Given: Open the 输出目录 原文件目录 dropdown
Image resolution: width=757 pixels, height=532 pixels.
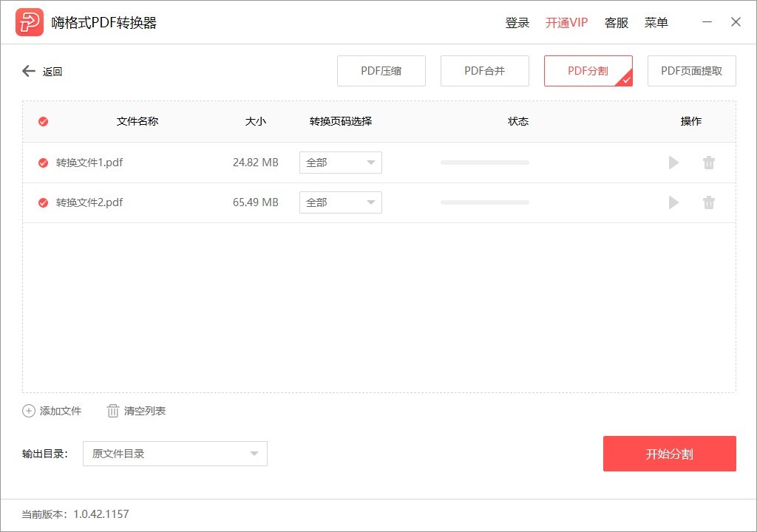Looking at the screenshot, I should pos(174,454).
